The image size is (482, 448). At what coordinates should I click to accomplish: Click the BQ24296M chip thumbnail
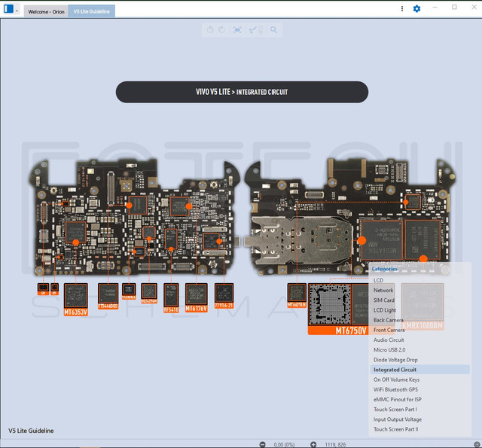click(149, 294)
